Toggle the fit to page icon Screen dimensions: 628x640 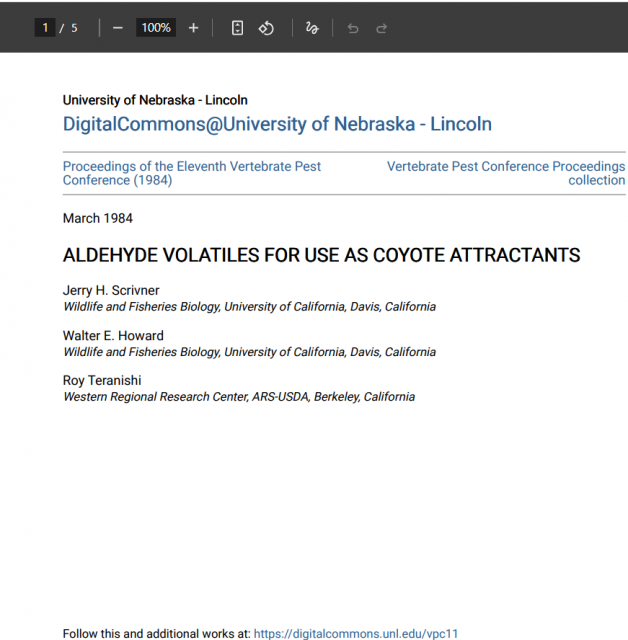[x=237, y=28]
